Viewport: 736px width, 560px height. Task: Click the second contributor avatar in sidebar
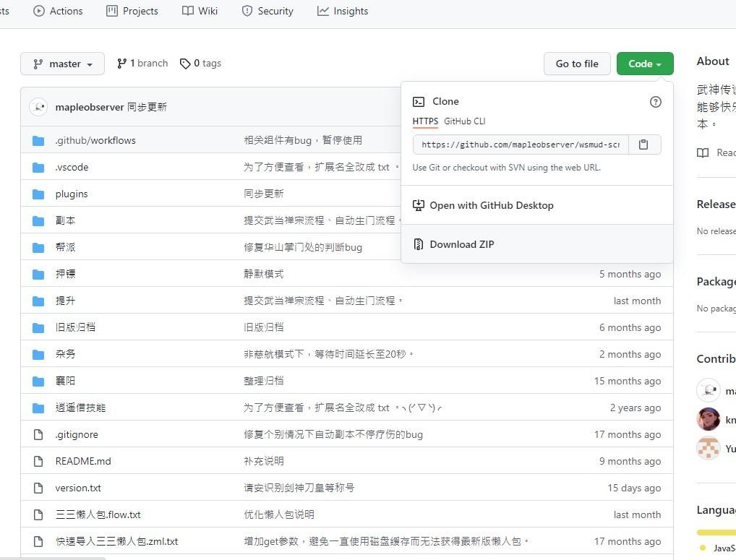(x=708, y=419)
